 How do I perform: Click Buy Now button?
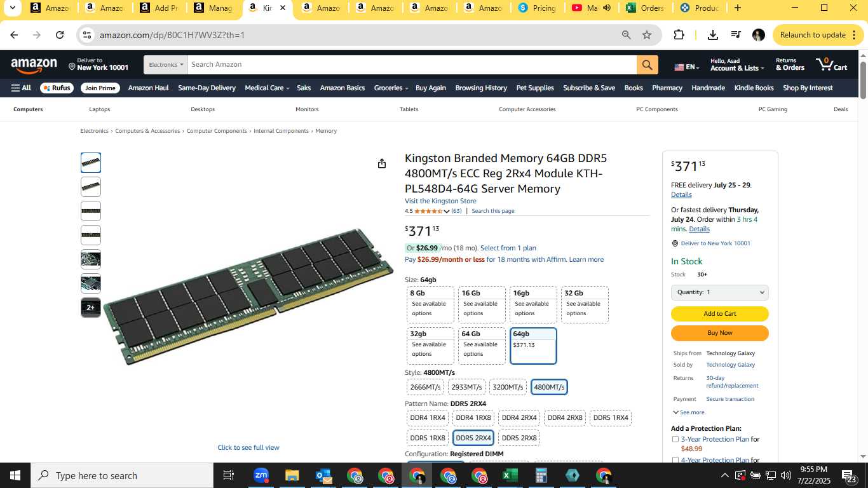point(719,333)
